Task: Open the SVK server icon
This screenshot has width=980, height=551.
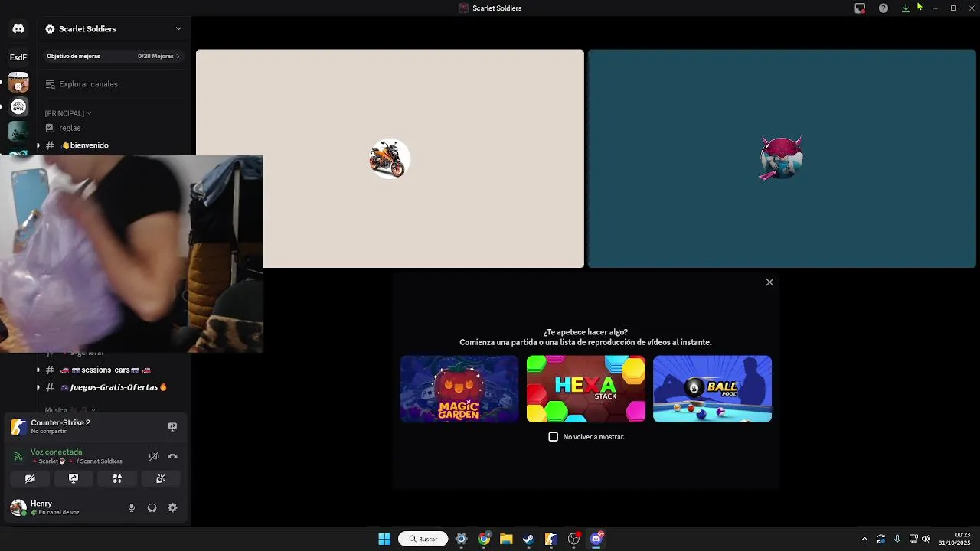Action: [x=18, y=106]
